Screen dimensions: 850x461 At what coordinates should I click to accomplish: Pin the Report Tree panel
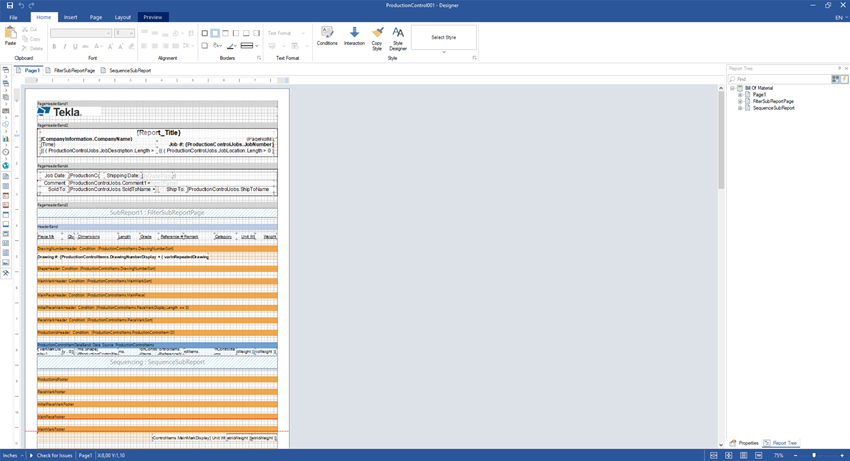coord(839,69)
